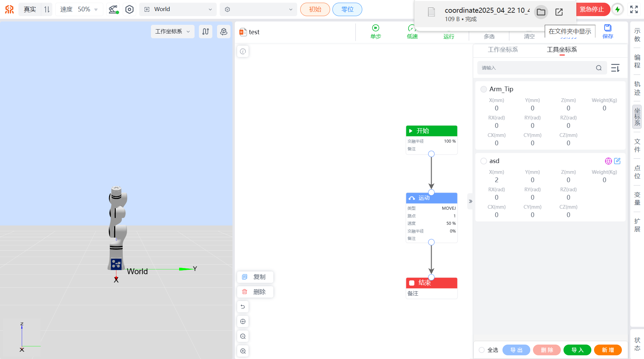644x359 pixels.
Task: Open the World coordinate dropdown
Action: tap(178, 9)
